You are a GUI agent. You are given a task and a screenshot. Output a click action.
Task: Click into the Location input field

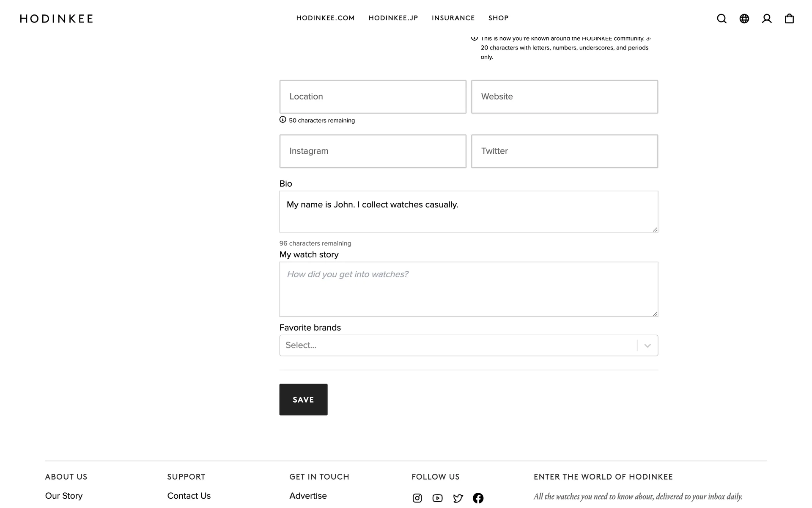(x=373, y=97)
